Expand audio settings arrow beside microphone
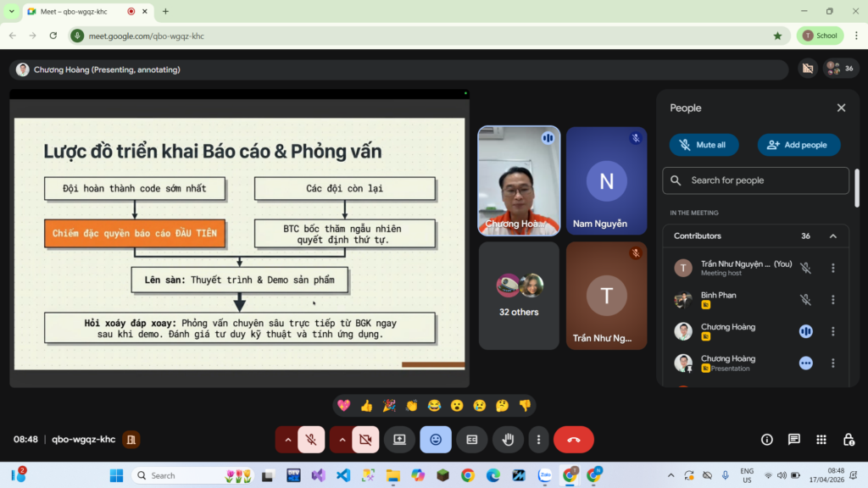 287,440
